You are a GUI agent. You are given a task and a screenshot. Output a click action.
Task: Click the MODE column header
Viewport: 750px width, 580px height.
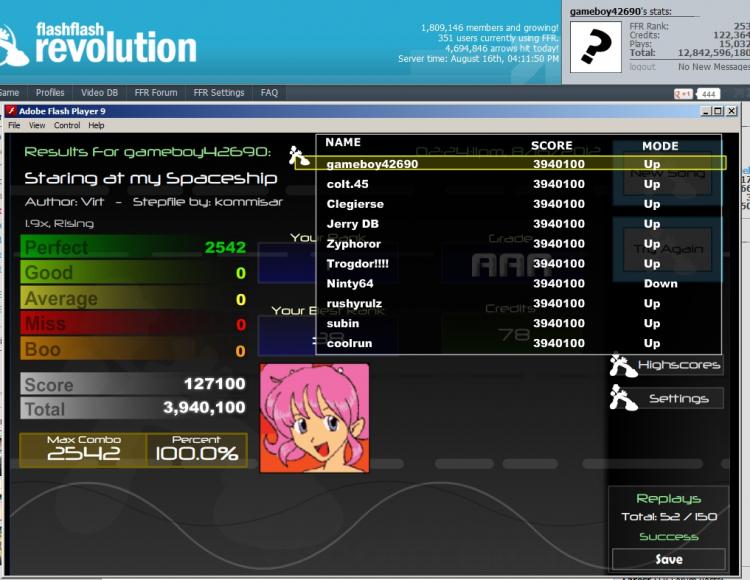pos(660,146)
